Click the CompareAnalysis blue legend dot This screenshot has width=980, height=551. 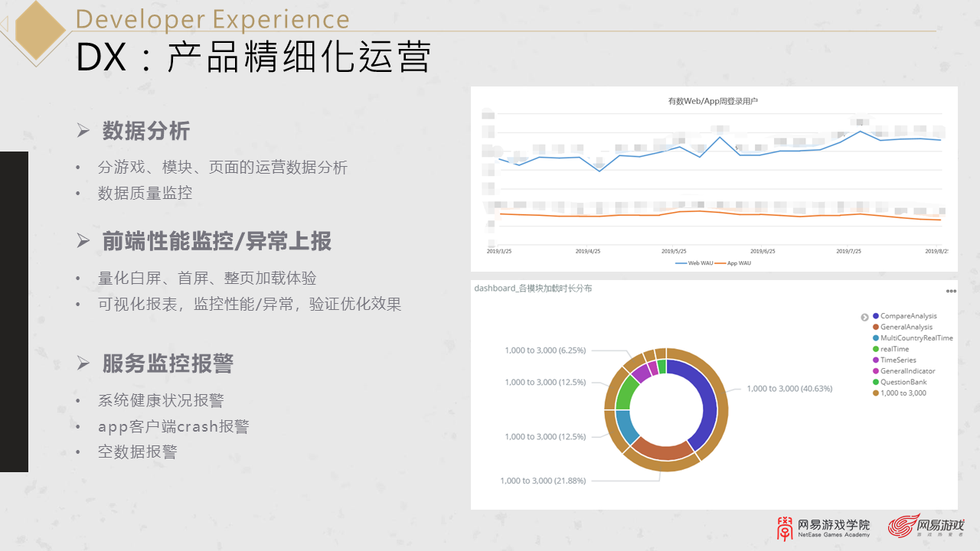(875, 315)
